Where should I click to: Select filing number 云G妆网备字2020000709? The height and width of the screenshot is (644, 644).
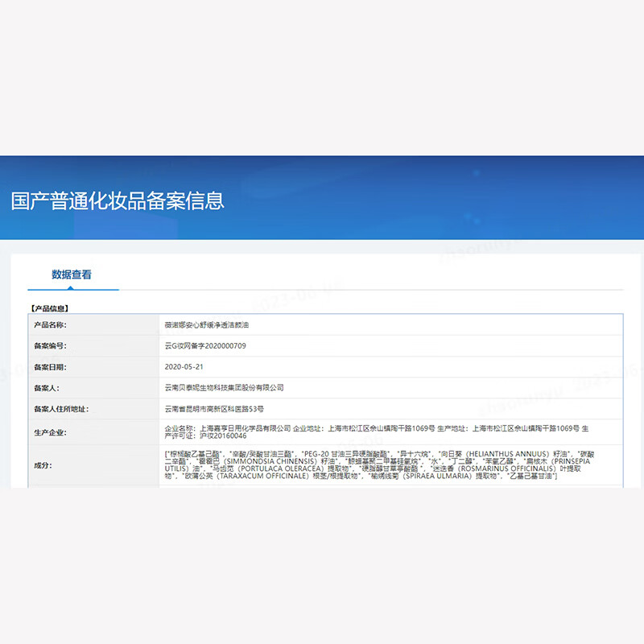[x=204, y=345]
